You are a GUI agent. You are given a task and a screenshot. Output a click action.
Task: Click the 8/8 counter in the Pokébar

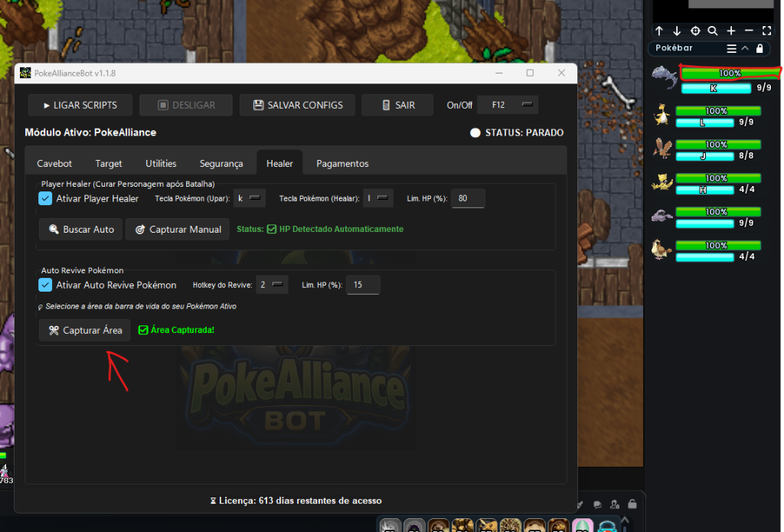coord(746,155)
